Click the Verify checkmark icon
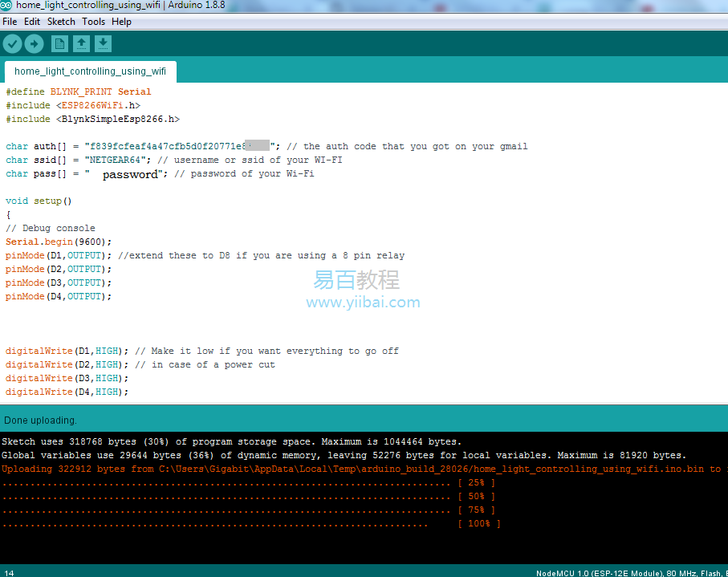 pos(12,44)
